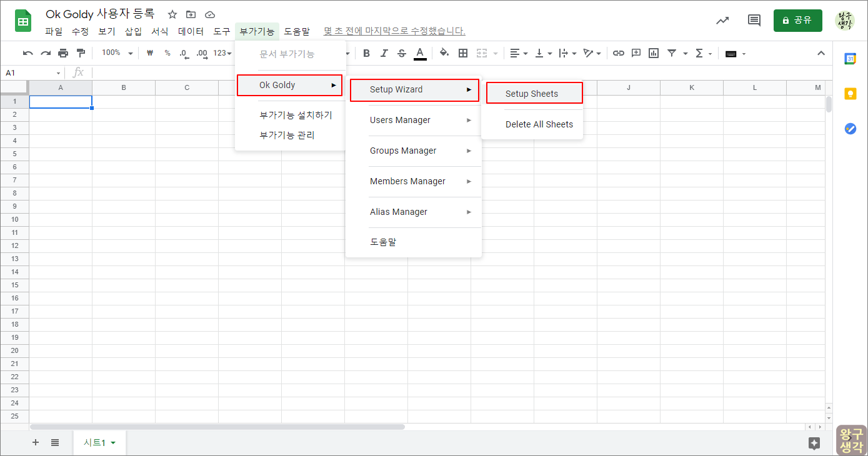Open fill color bucket
The width and height of the screenshot is (868, 456).
pos(444,53)
